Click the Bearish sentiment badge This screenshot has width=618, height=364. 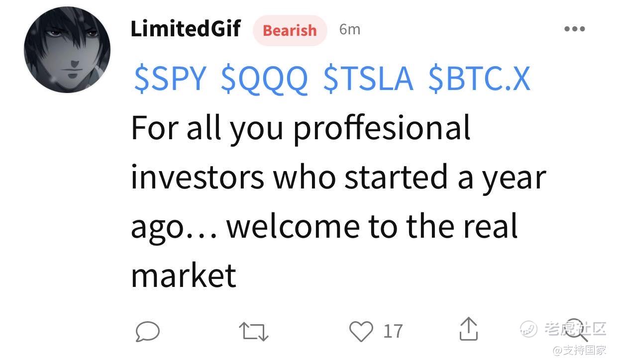click(x=290, y=30)
